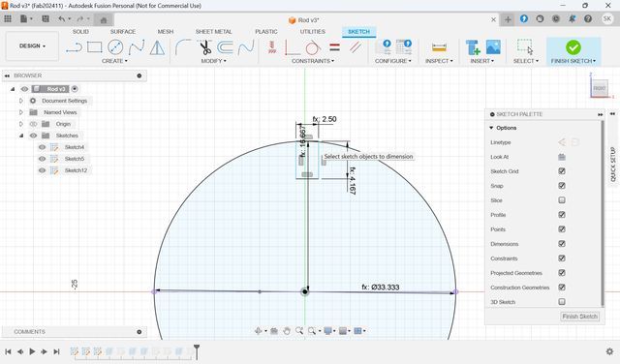Open the Measure tool
This screenshot has width=620, height=364.
tap(439, 47)
